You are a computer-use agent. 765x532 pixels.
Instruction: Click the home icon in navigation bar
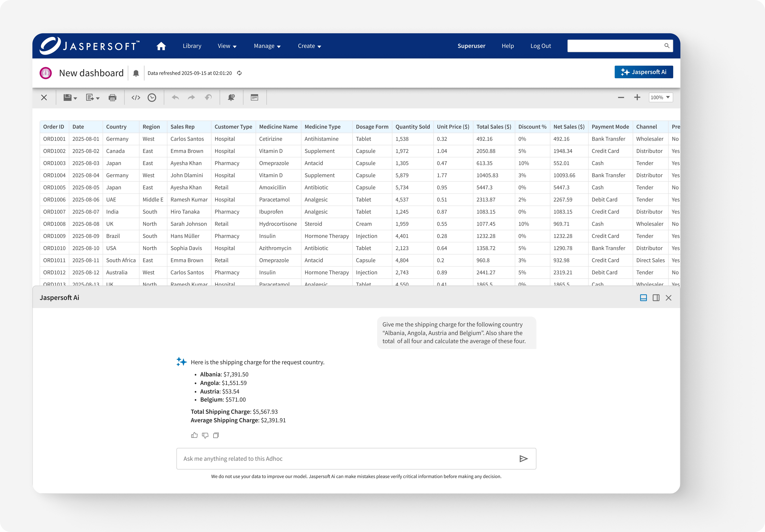tap(161, 46)
